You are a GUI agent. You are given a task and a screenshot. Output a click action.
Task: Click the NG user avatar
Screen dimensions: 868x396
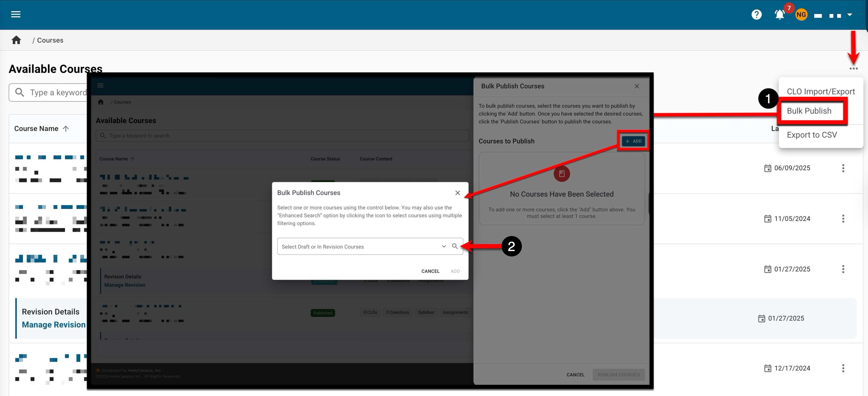[x=801, y=14]
